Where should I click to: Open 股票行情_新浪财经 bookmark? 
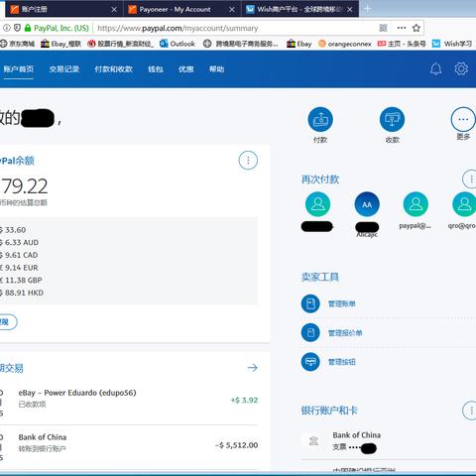tap(120, 44)
